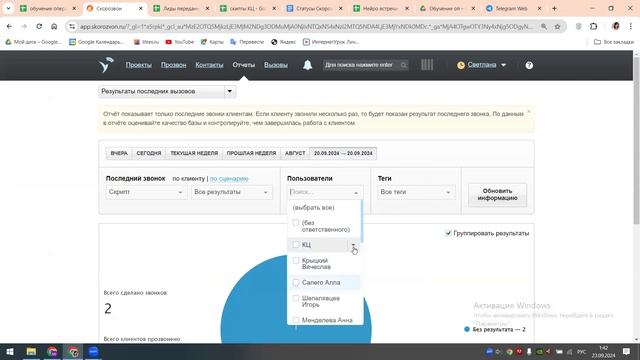Go to browser home page

[x=54, y=26]
